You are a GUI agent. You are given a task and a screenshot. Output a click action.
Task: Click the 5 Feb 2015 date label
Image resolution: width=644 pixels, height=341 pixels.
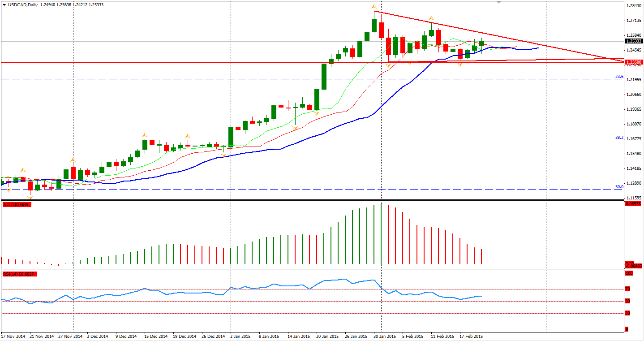(412, 336)
